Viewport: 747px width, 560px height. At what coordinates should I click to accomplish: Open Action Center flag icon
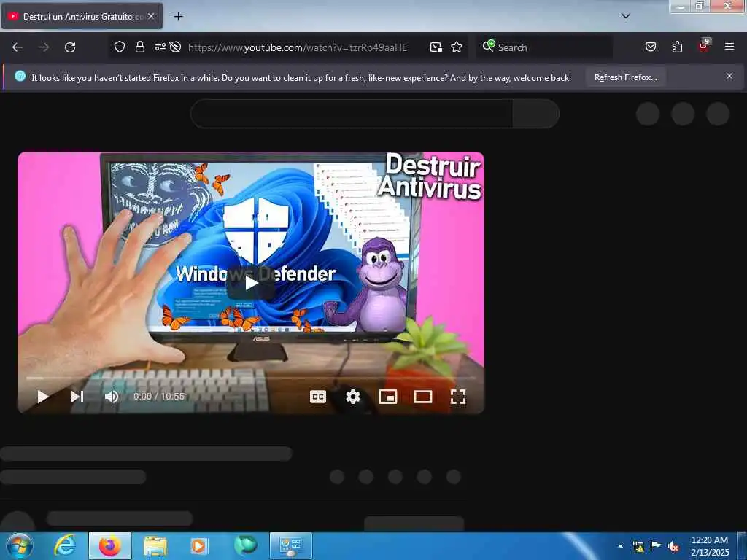(656, 546)
